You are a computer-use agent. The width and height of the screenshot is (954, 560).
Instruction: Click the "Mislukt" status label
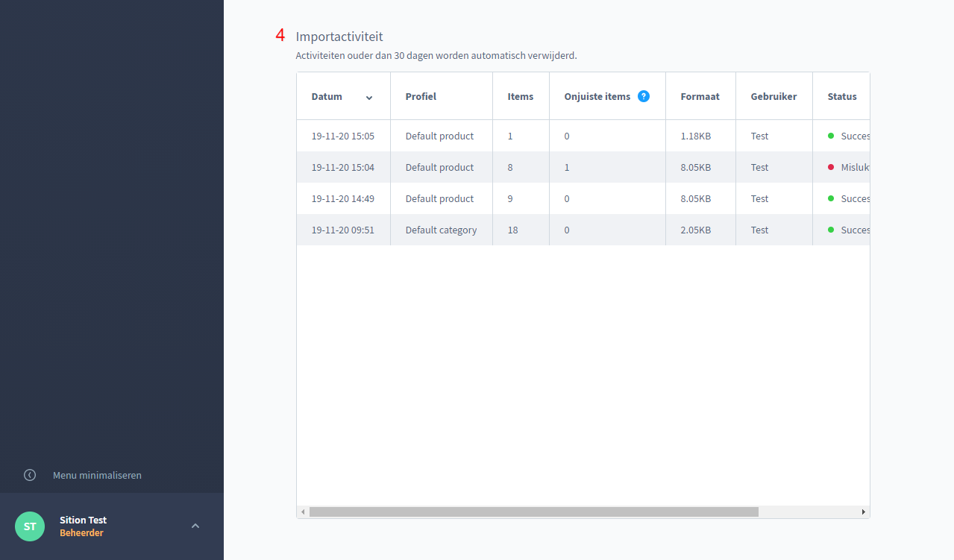[x=855, y=167]
